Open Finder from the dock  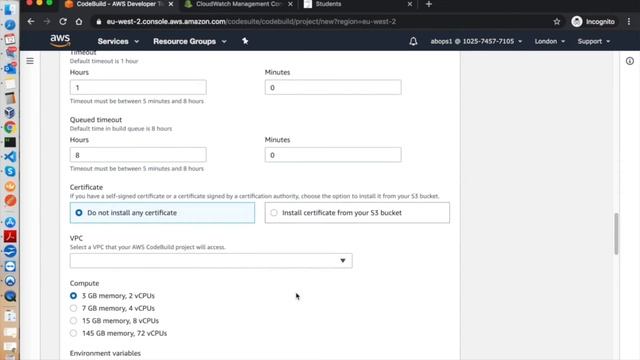[10, 10]
